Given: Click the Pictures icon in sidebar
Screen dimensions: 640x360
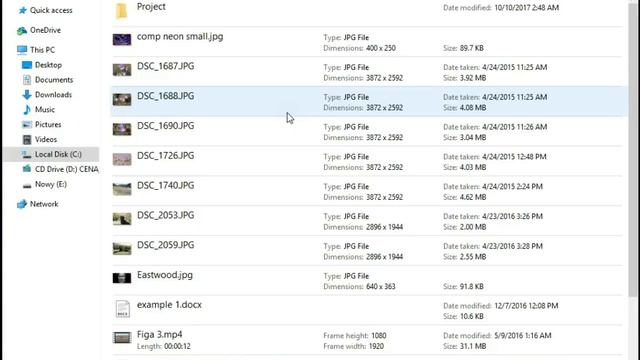Looking at the screenshot, I should pos(27,124).
